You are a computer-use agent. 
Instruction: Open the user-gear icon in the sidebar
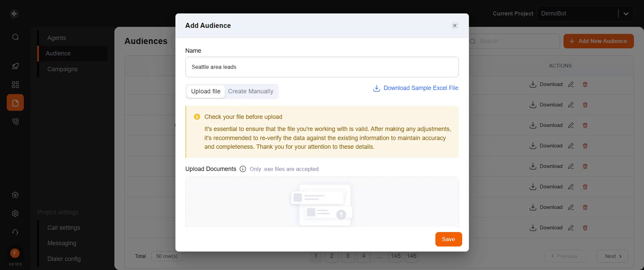click(15, 195)
